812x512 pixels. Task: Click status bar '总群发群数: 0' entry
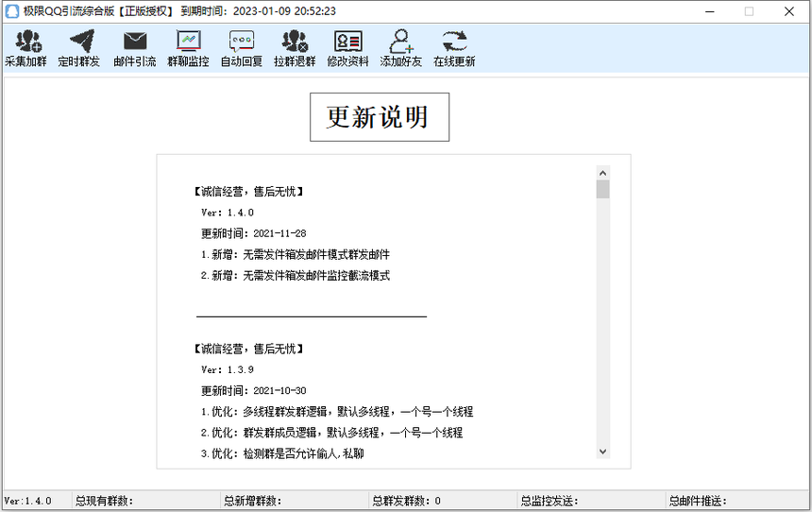pos(407,501)
